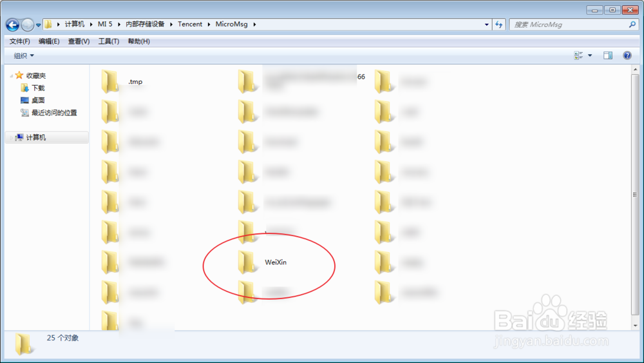Select 计算机 in the address breadcrumb

pos(74,25)
